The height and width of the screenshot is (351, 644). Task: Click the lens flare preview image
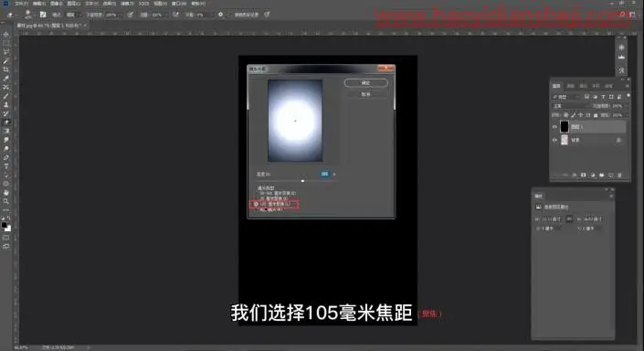(295, 121)
